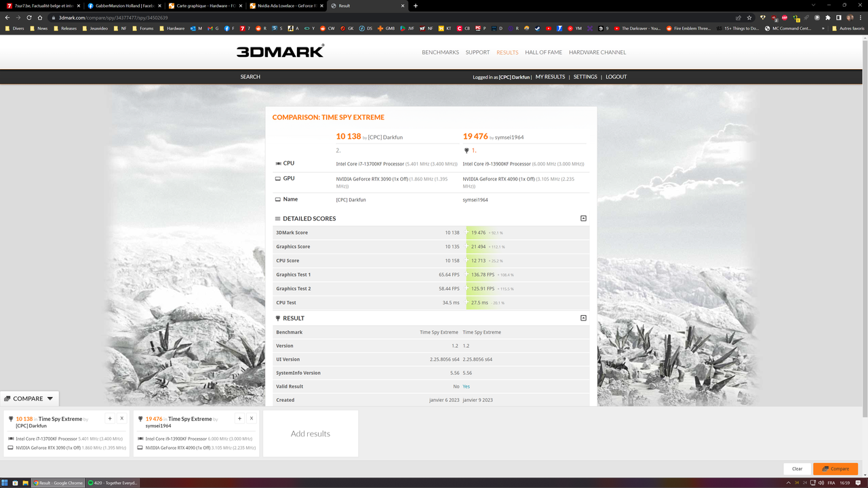Remove the 19 476 symsei1964 result card
The image size is (868, 488).
252,418
